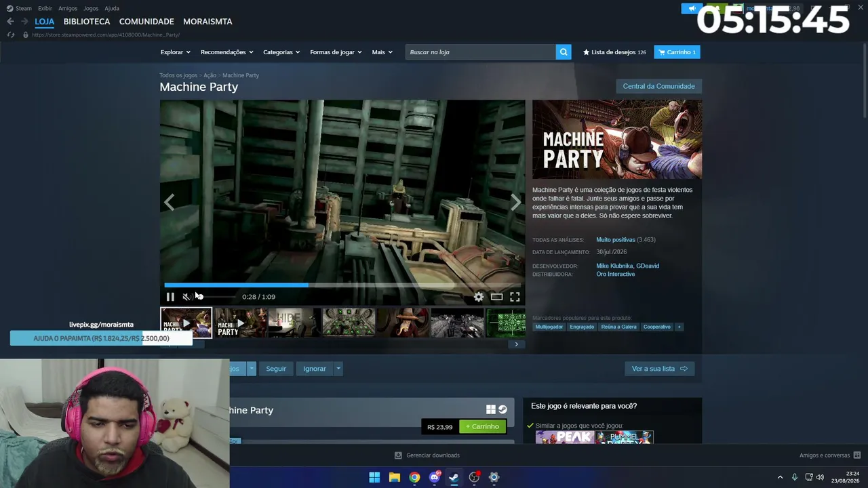Viewport: 868px width, 488px height.
Task: Open the Steam menu
Action: coord(20,8)
